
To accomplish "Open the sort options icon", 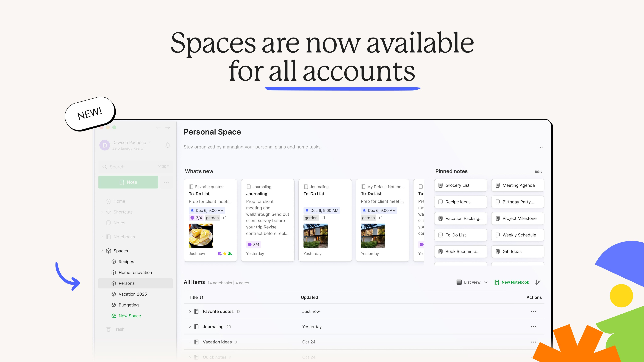I will pyautogui.click(x=538, y=282).
